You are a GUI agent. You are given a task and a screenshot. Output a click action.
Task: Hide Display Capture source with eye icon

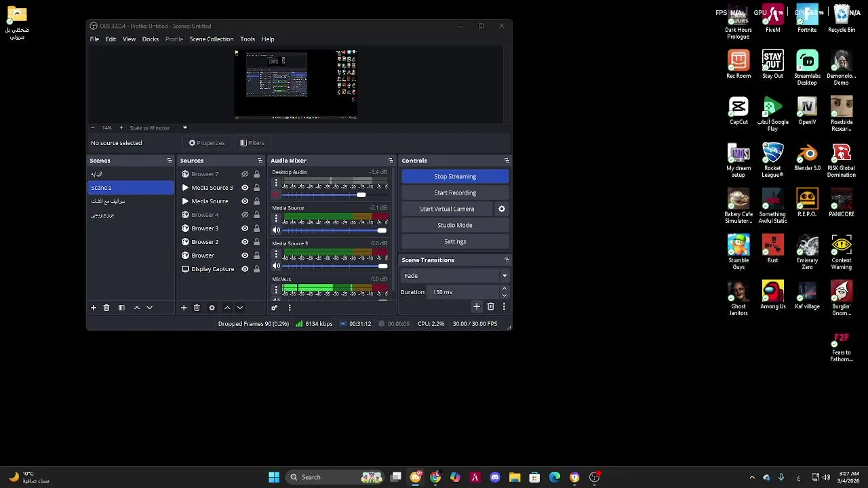[245, 269]
